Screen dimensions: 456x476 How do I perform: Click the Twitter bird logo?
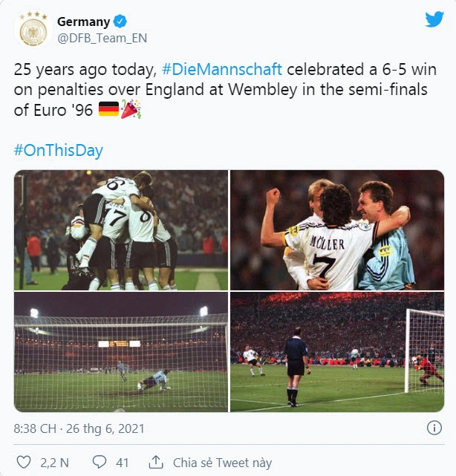tap(434, 19)
